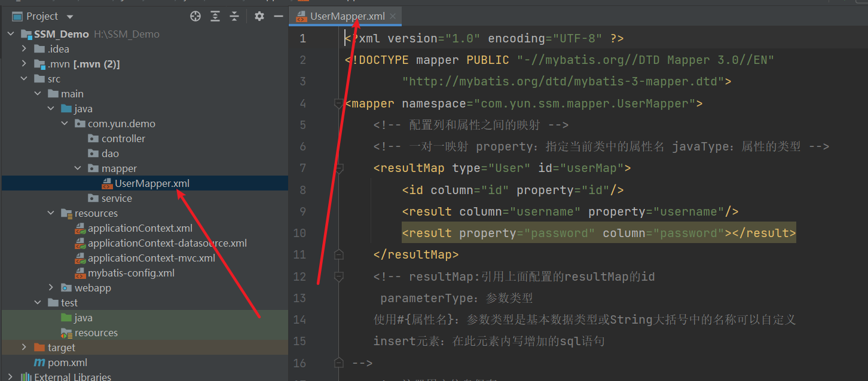Collapse the mapper package

point(78,168)
